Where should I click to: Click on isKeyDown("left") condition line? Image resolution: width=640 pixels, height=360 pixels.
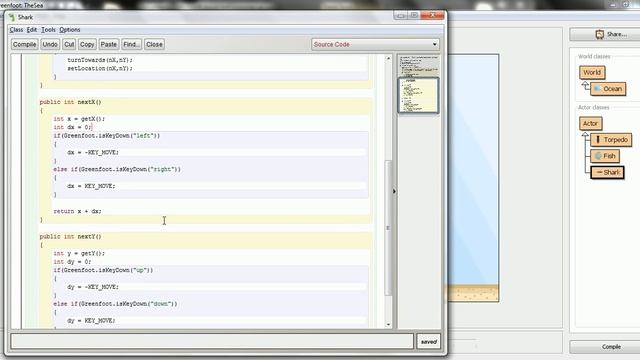click(107, 136)
